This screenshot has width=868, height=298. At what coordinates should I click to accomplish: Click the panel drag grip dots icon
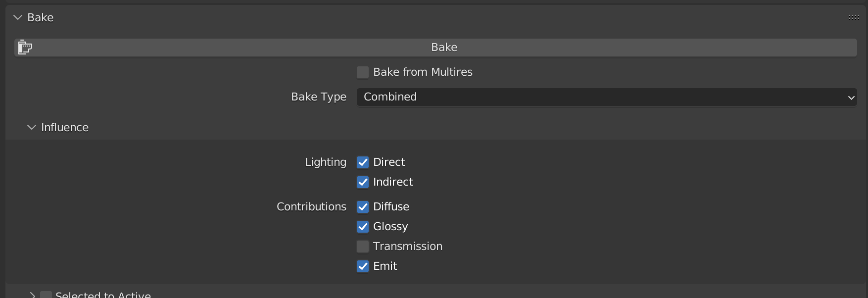[854, 17]
